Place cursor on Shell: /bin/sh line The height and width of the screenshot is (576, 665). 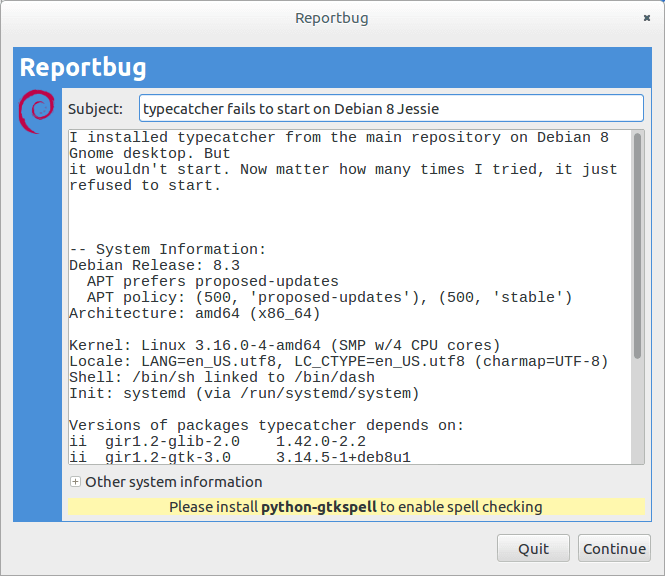pyautogui.click(x=221, y=377)
